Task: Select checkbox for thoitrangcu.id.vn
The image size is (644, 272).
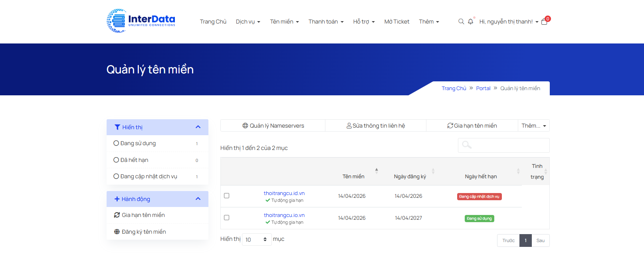Action: 227,196
